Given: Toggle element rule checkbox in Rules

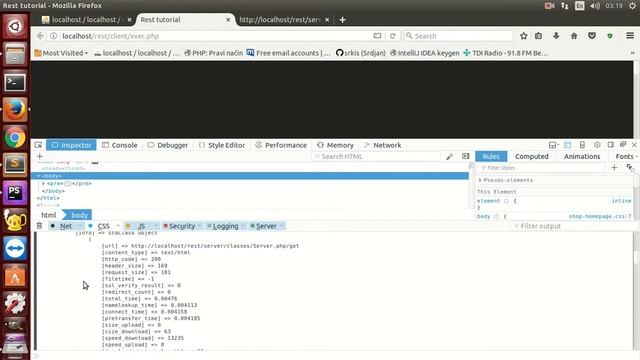Looking at the screenshot, I should coord(506,201).
